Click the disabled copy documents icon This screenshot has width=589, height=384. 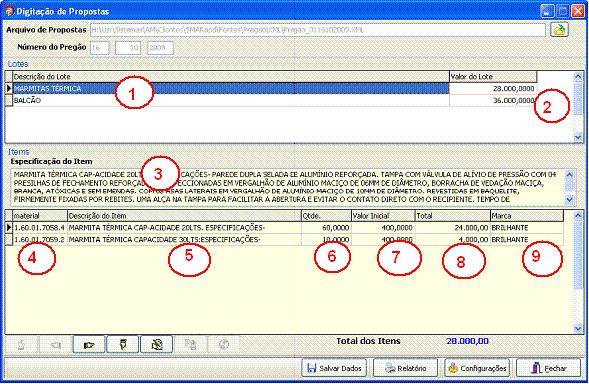point(190,344)
